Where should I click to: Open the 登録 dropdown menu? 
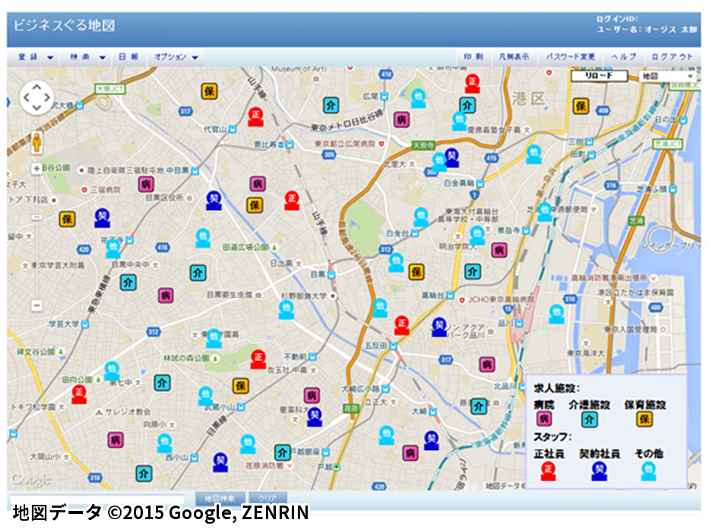point(35,57)
